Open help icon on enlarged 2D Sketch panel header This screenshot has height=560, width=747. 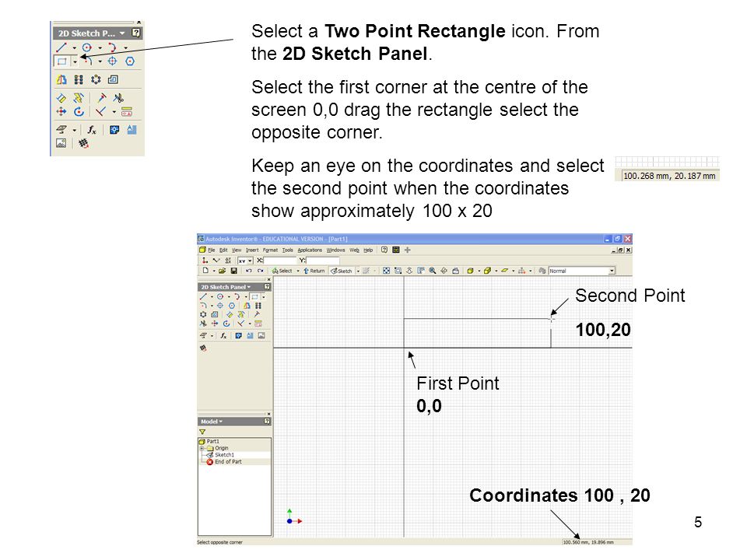(135, 33)
